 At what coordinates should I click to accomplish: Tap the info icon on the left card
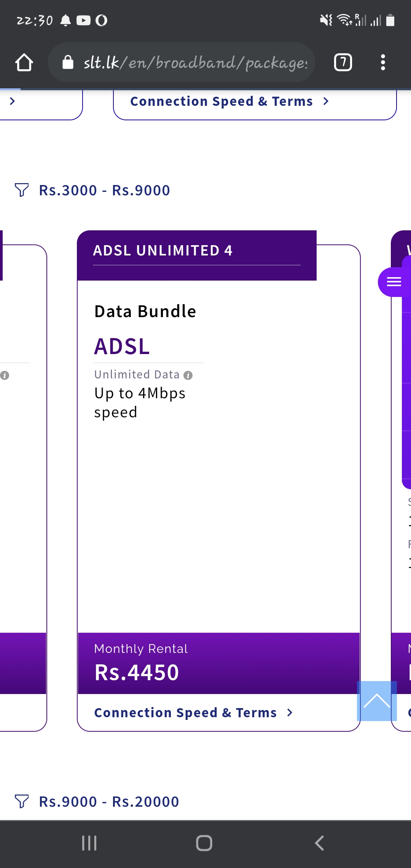[x=5, y=375]
